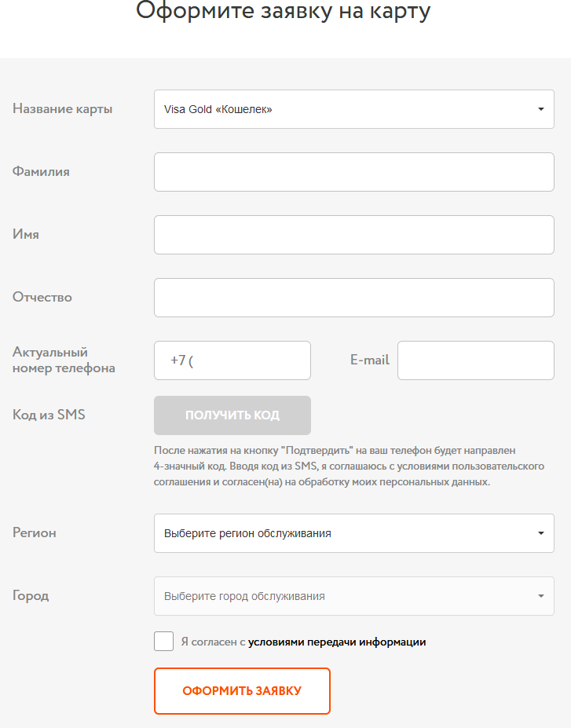Click the region dropdown arrow icon
571x728 pixels.
point(540,533)
